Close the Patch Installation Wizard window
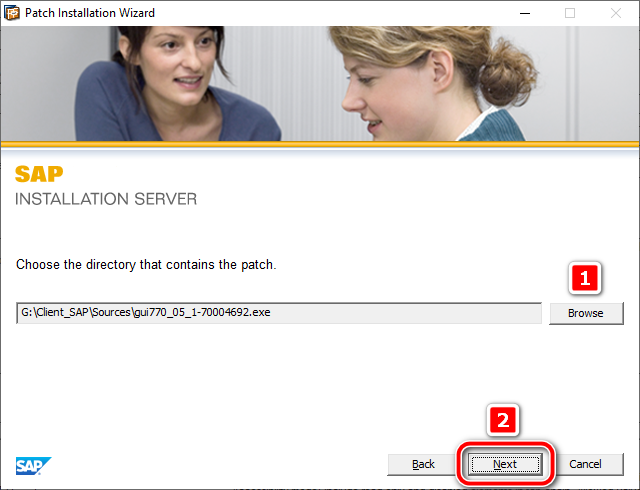The image size is (640, 490). tap(616, 13)
